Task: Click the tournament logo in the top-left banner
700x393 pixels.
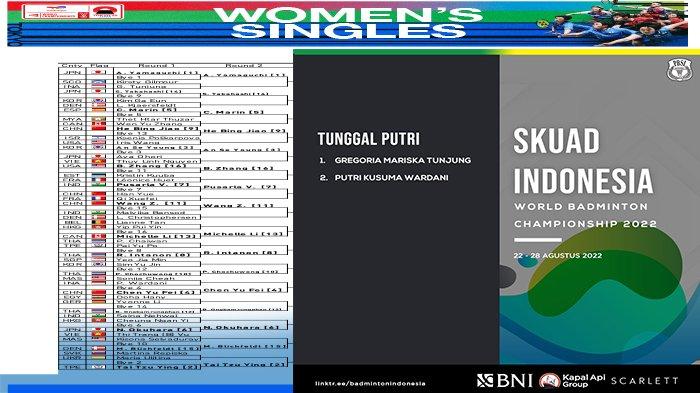Action: point(72,12)
